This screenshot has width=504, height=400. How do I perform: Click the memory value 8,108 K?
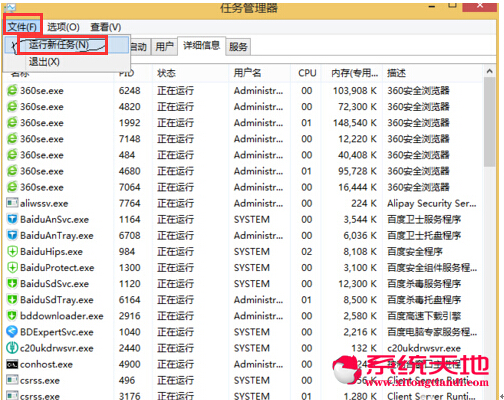tap(360, 251)
